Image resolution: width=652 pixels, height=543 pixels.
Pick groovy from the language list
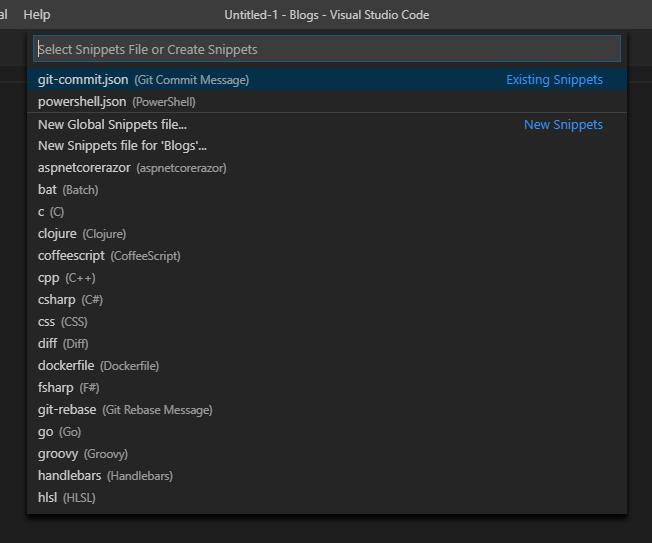click(327, 454)
